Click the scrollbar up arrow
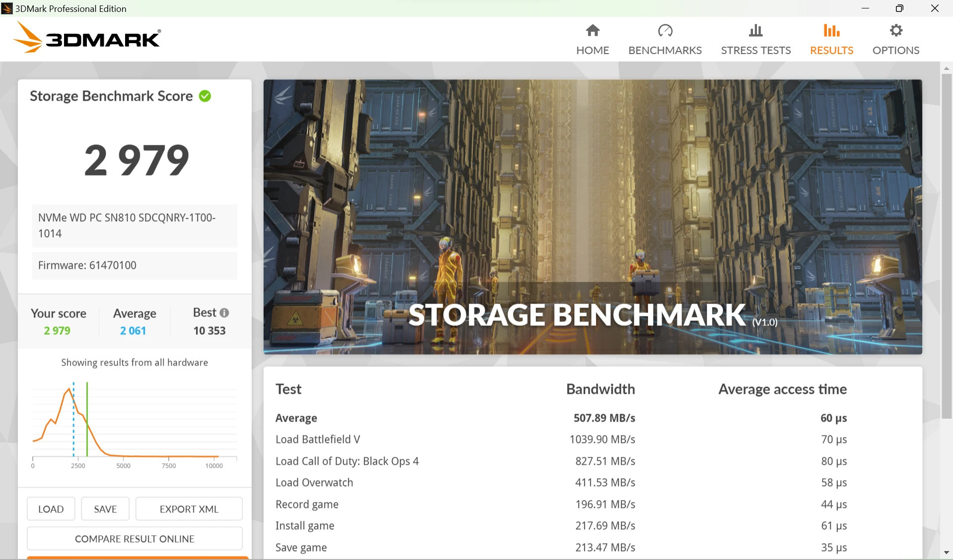This screenshot has width=953, height=560. [x=947, y=68]
